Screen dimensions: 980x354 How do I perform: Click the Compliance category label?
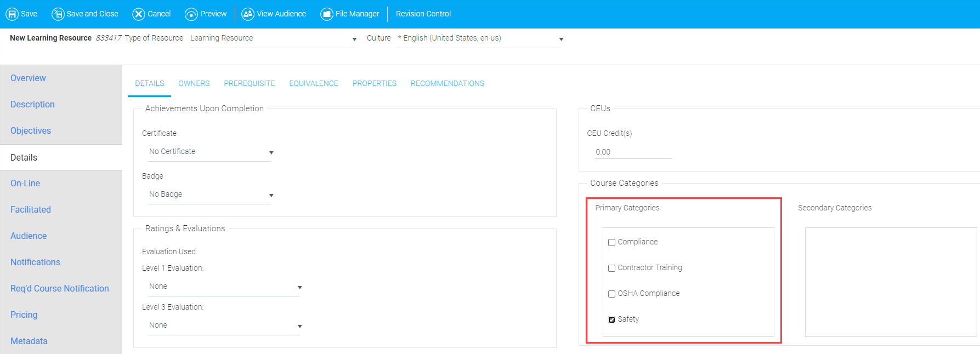click(638, 242)
